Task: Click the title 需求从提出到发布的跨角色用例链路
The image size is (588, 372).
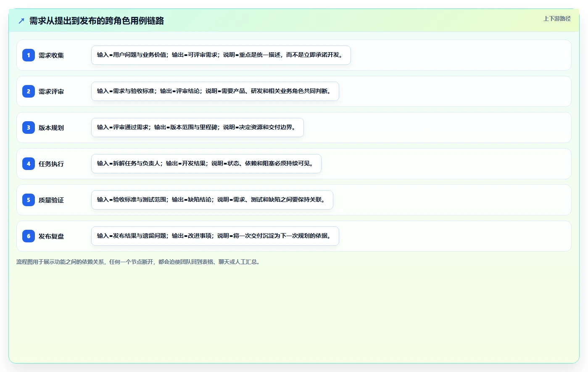Action: pos(97,21)
